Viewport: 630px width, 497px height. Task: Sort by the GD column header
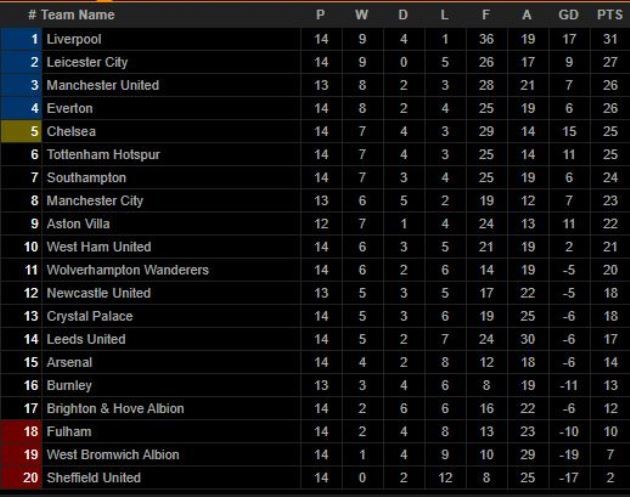569,15
